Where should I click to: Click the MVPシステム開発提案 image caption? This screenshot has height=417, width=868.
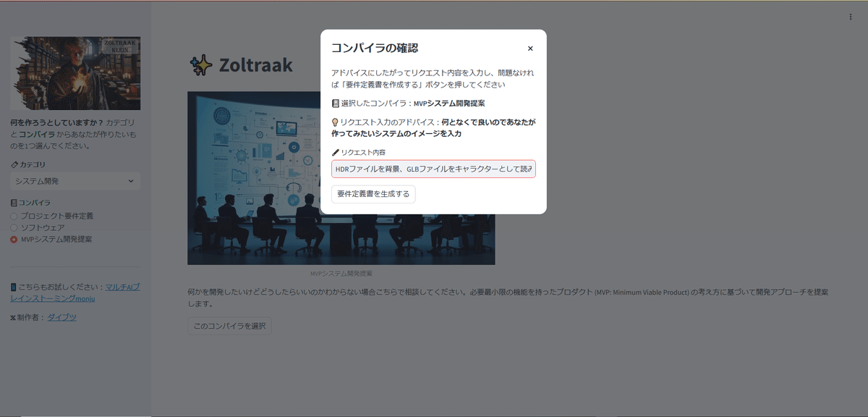341,274
